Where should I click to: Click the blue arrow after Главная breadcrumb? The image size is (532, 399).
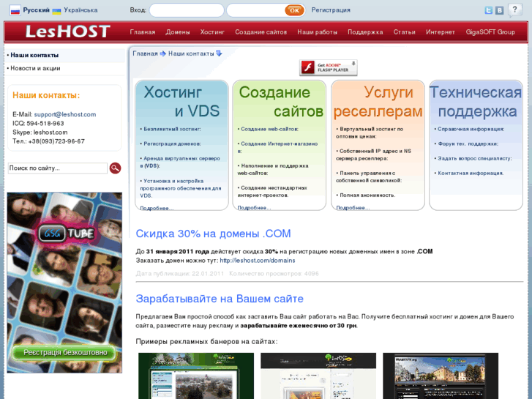click(163, 53)
